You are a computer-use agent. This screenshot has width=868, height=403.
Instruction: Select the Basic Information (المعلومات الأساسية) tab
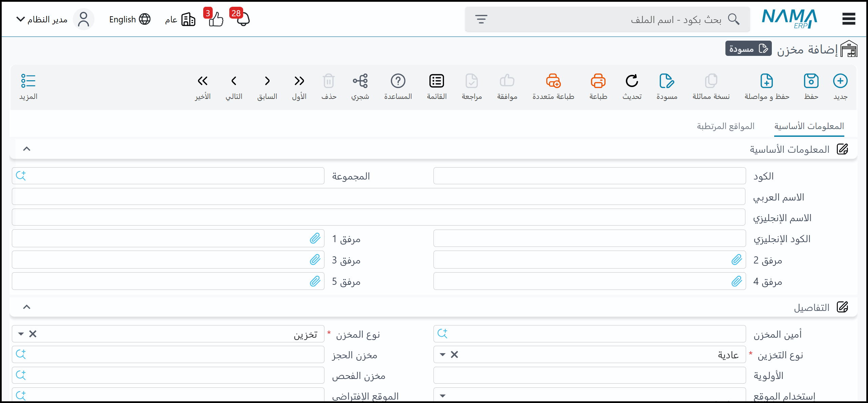[809, 126]
